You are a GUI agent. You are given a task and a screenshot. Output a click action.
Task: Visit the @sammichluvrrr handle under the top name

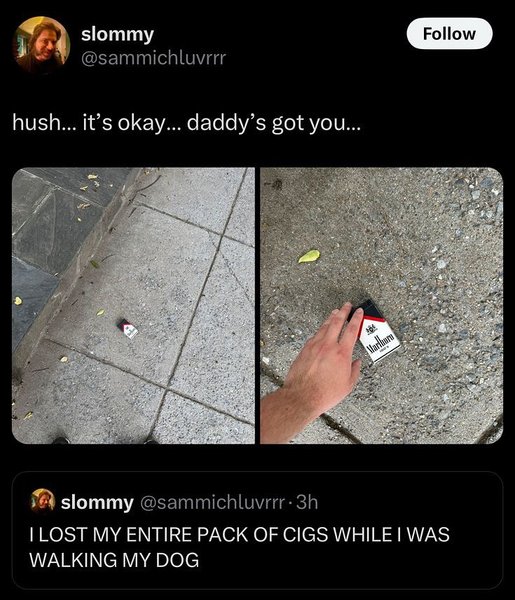(153, 58)
